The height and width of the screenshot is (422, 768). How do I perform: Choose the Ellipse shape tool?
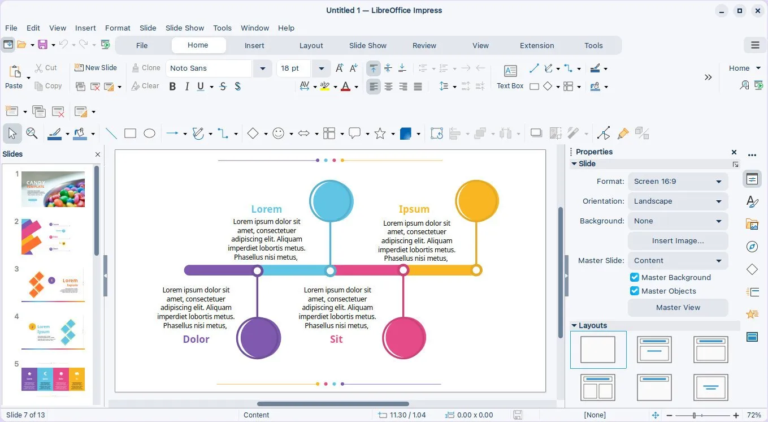coord(149,133)
